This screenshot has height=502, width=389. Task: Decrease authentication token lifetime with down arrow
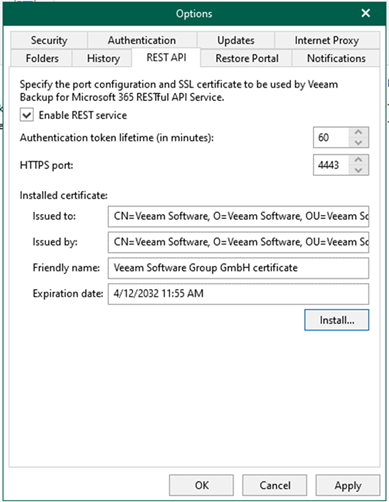[358, 143]
